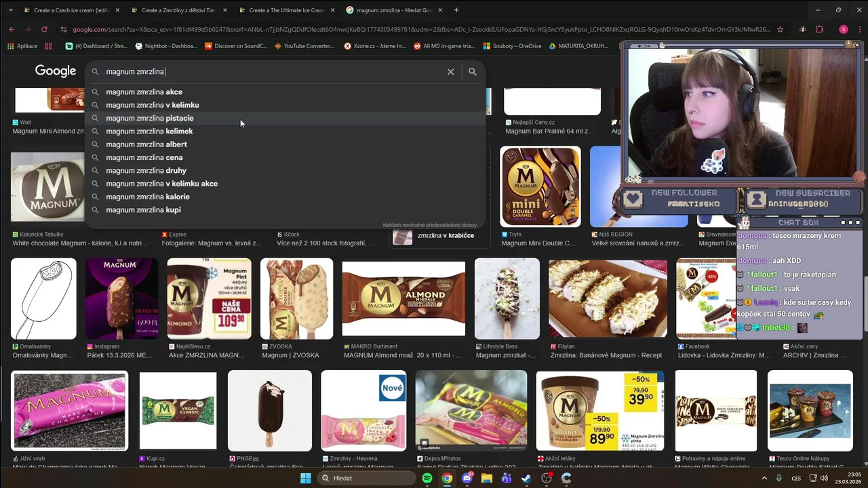Image resolution: width=868 pixels, height=488 pixels.
Task: Open the YouTube Converter bookmark
Action: pyautogui.click(x=304, y=46)
